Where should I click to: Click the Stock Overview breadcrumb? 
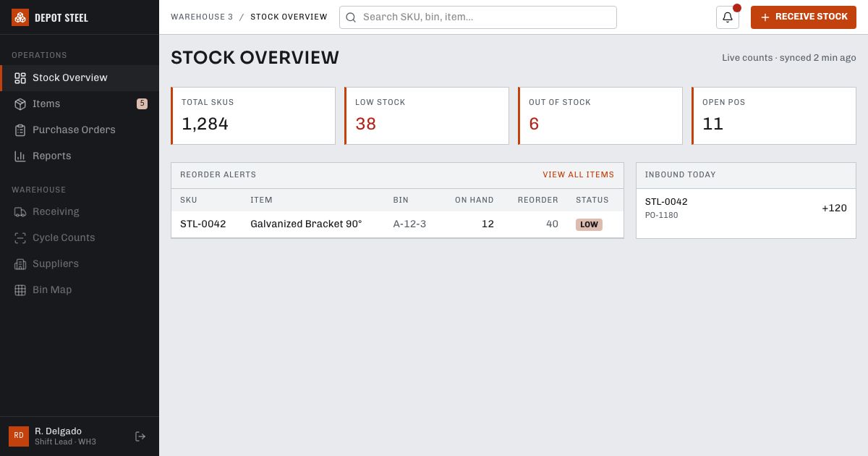pos(289,17)
